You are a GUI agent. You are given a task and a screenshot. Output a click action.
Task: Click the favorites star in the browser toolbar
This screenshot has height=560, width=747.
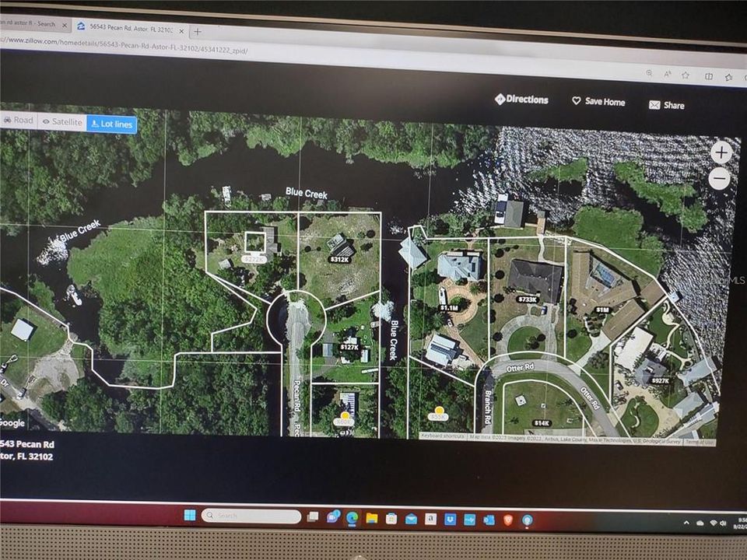pyautogui.click(x=686, y=76)
